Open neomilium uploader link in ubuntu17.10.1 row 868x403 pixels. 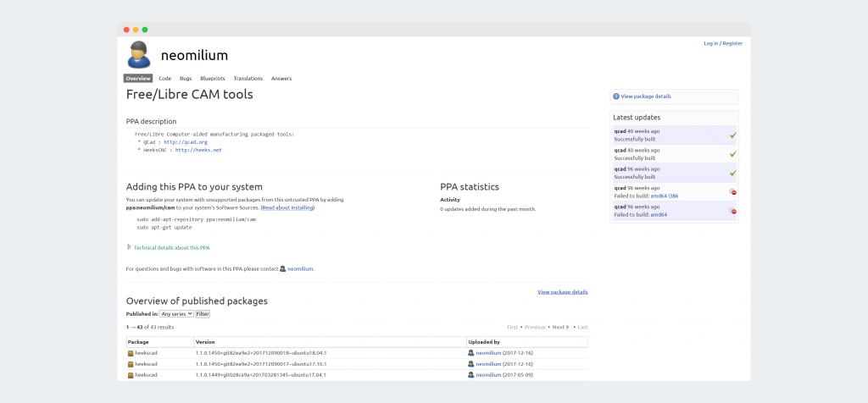pos(488,364)
